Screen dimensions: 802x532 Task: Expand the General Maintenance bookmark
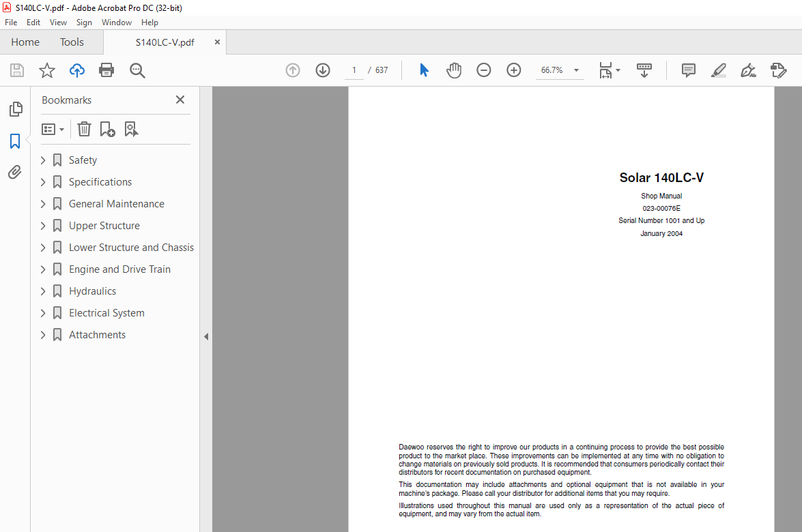point(43,204)
